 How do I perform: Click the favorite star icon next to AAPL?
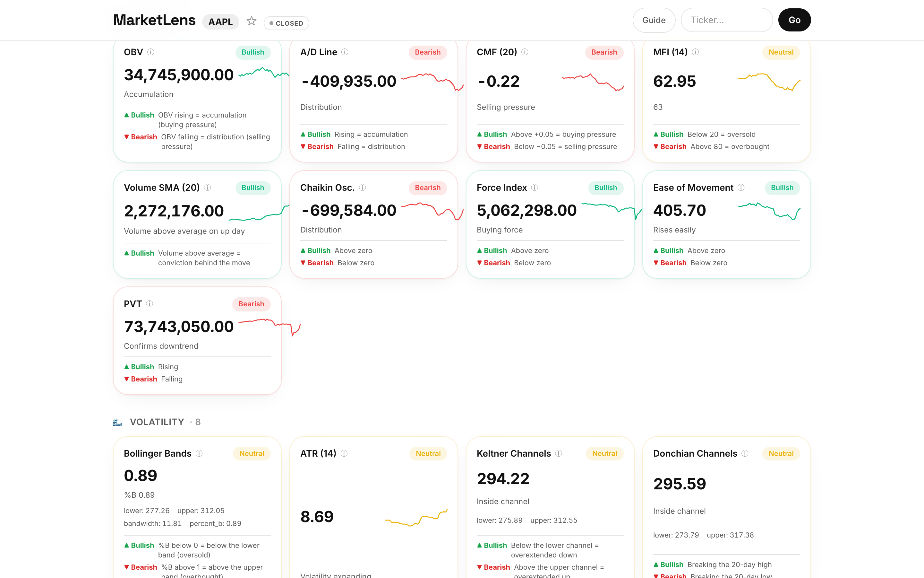pos(251,21)
